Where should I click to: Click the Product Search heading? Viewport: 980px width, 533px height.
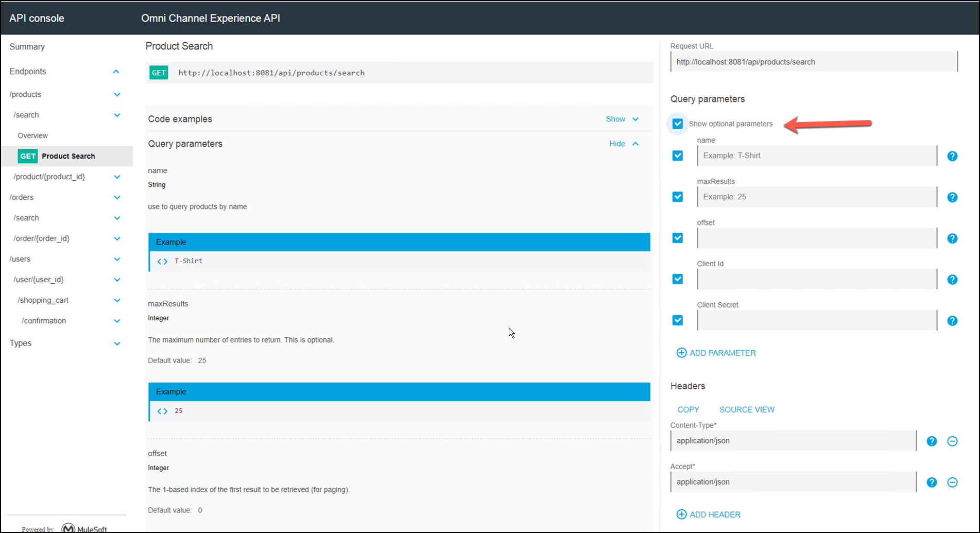[179, 46]
